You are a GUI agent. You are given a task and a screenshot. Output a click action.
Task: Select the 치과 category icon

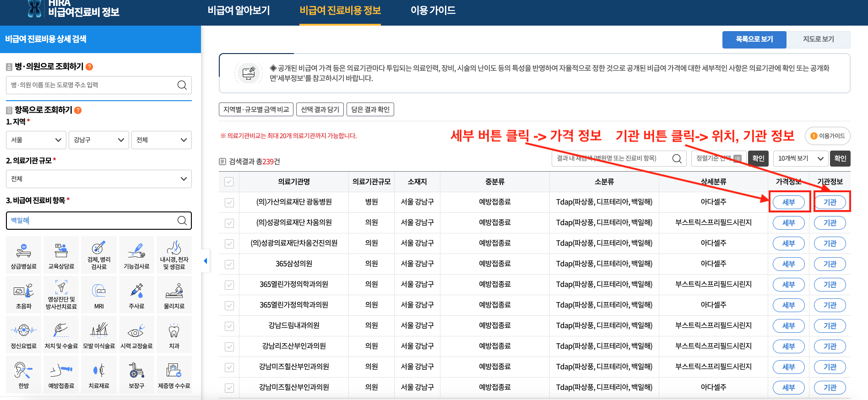point(174,335)
